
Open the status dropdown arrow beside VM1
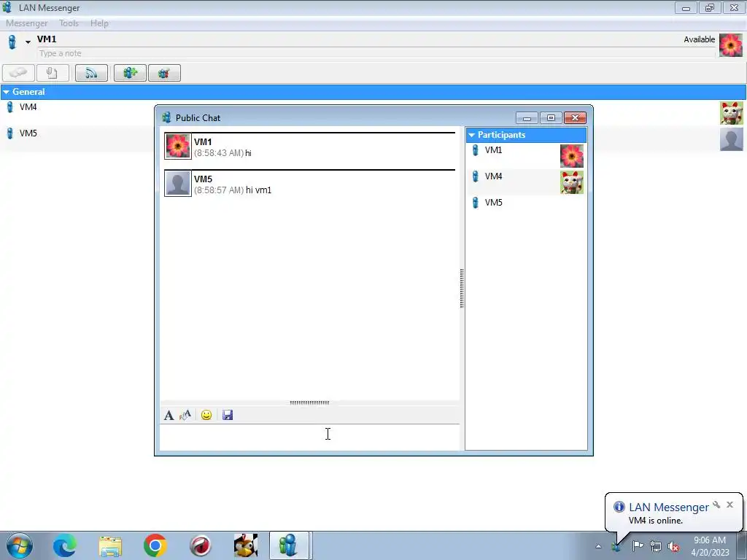[28, 42]
